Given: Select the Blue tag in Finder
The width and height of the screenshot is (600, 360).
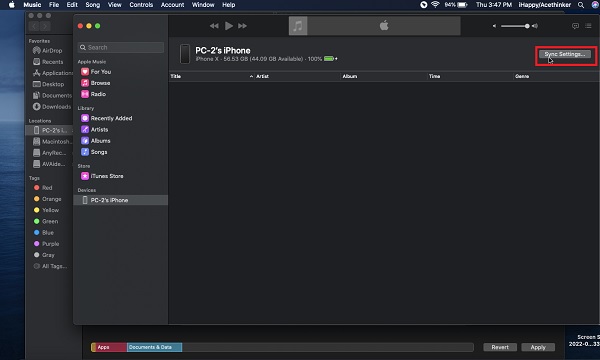Looking at the screenshot, I should tap(44, 233).
